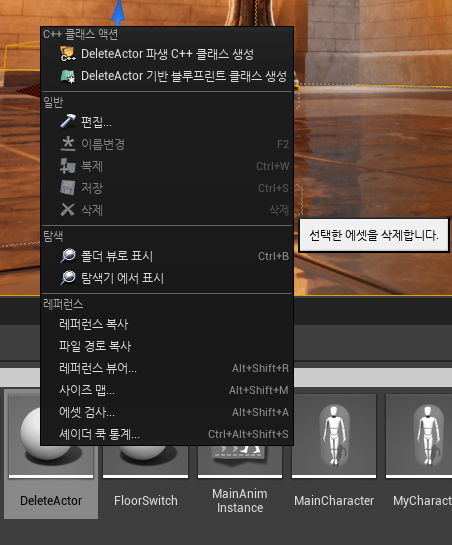Open 사이즈 맵... entry

[x=167, y=390]
